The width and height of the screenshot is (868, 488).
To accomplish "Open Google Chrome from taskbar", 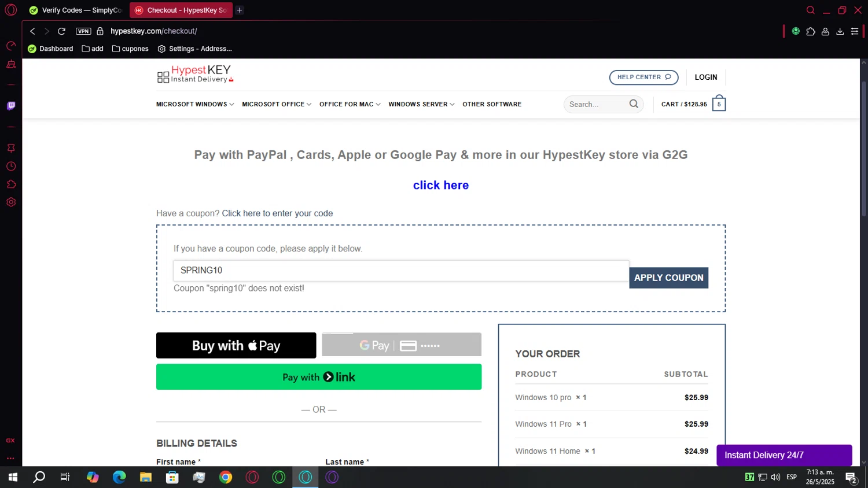I will pos(226,477).
